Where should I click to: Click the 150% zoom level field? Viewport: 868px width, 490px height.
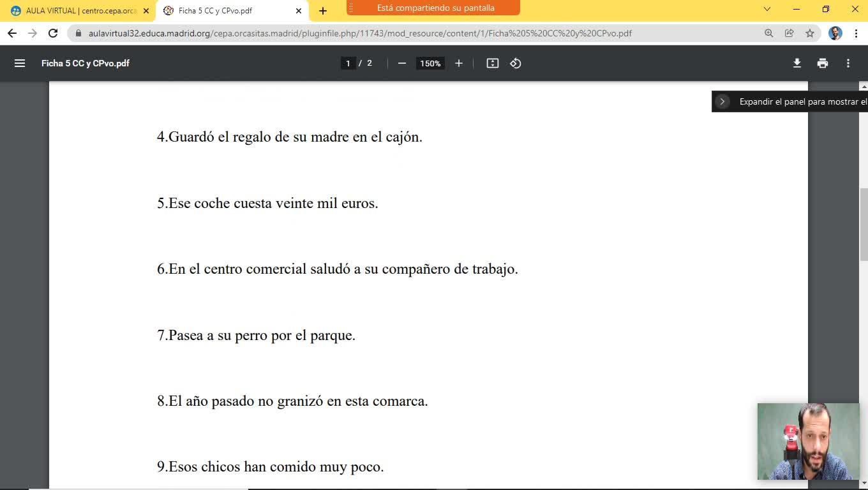430,63
